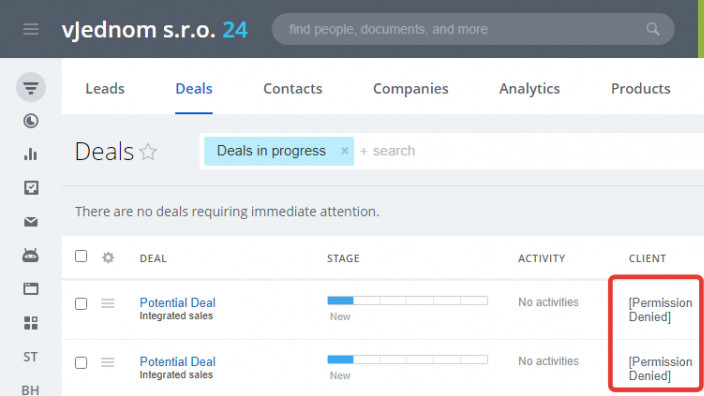704x396 pixels.
Task: Sort by the ACTIVITY column header
Action: coord(541,258)
